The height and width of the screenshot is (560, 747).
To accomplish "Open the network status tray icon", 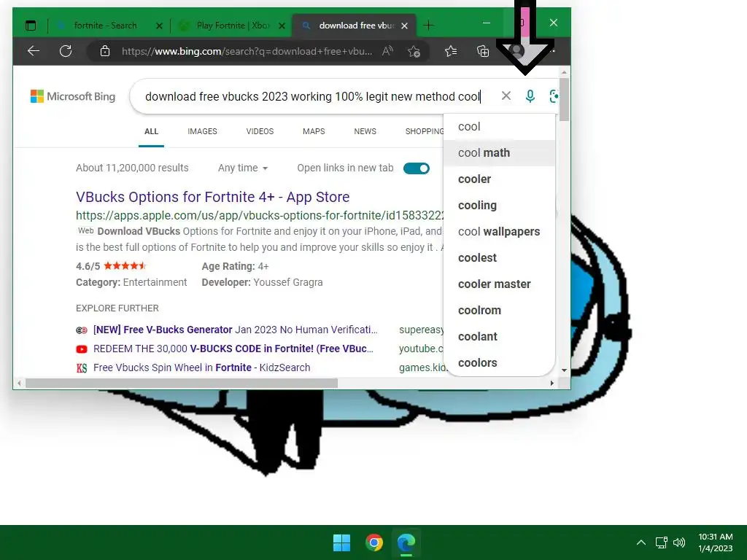I will click(661, 542).
